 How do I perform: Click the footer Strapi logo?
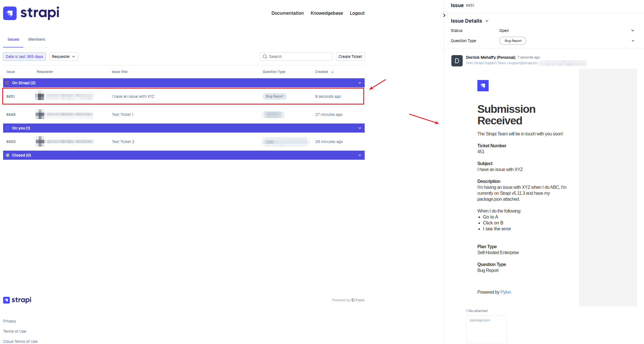[17, 300]
